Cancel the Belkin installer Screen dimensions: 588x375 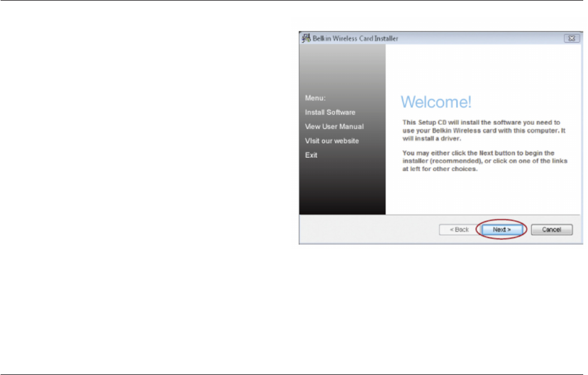click(x=551, y=229)
